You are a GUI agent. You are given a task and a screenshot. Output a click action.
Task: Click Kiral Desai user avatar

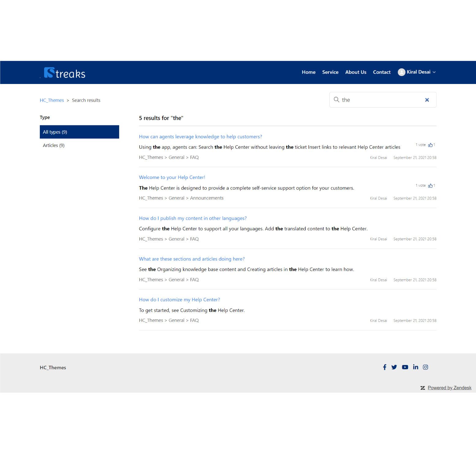[x=401, y=72]
